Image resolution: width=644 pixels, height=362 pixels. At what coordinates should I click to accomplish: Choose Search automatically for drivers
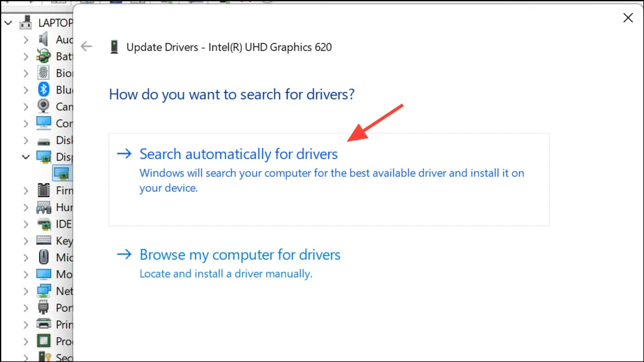tap(329, 179)
